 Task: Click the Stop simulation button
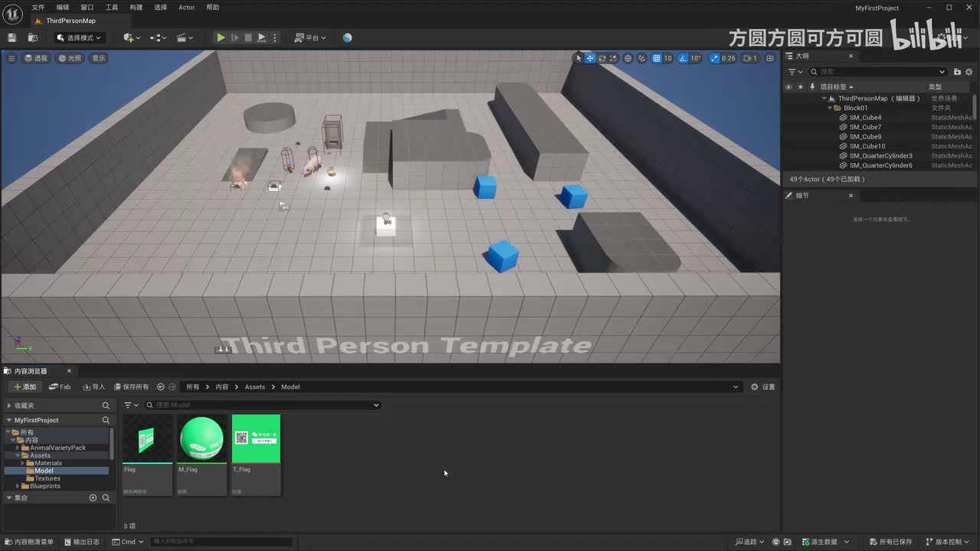click(248, 37)
